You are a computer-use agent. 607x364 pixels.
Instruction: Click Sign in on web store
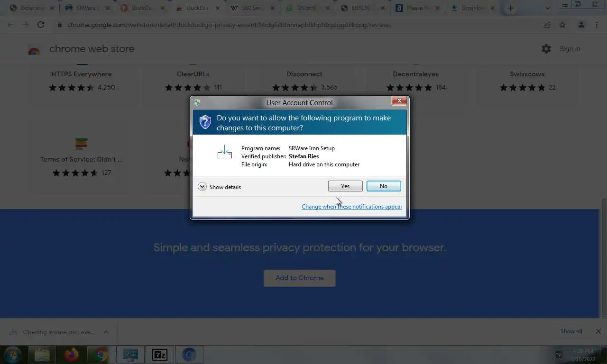[x=570, y=49]
